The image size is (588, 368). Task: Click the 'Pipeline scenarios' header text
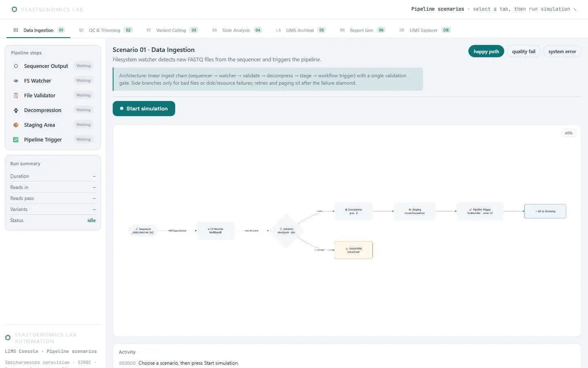click(x=437, y=9)
